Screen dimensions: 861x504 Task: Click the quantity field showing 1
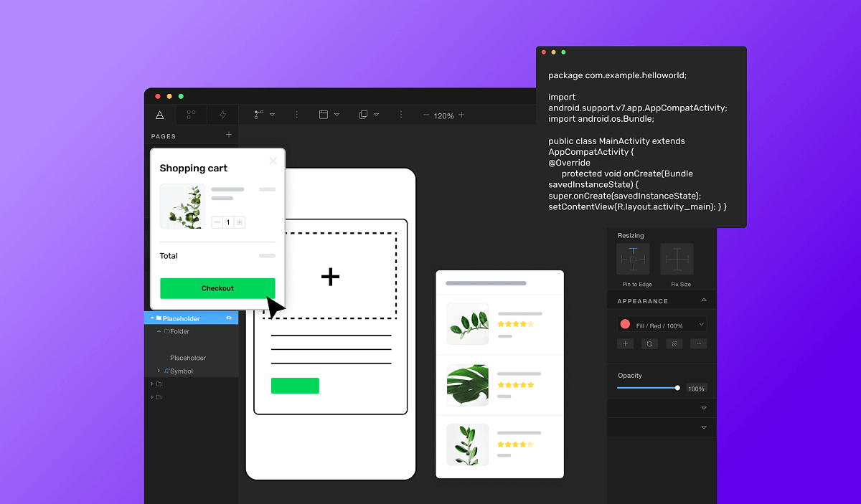tap(228, 222)
